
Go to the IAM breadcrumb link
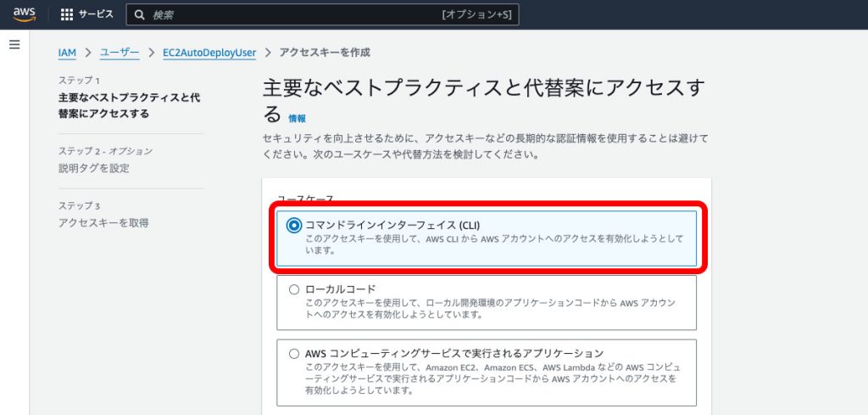(67, 53)
